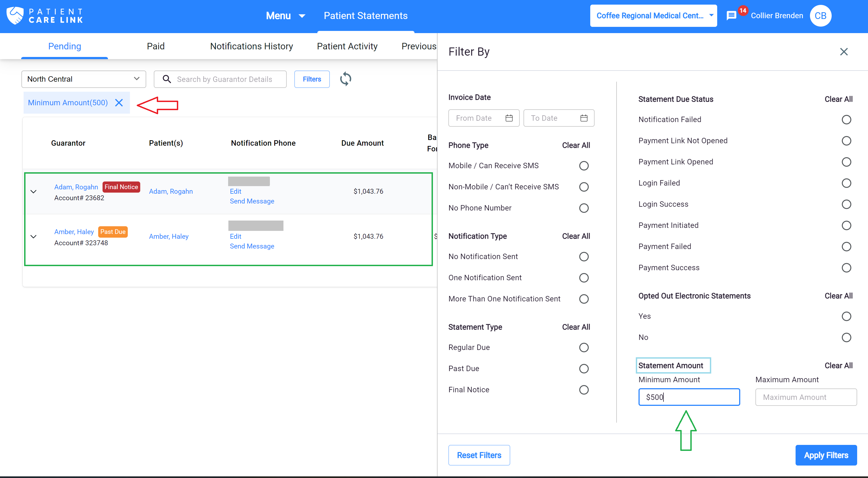Click the Apply Filters button
Image resolution: width=868 pixels, height=478 pixels.
[x=826, y=455]
